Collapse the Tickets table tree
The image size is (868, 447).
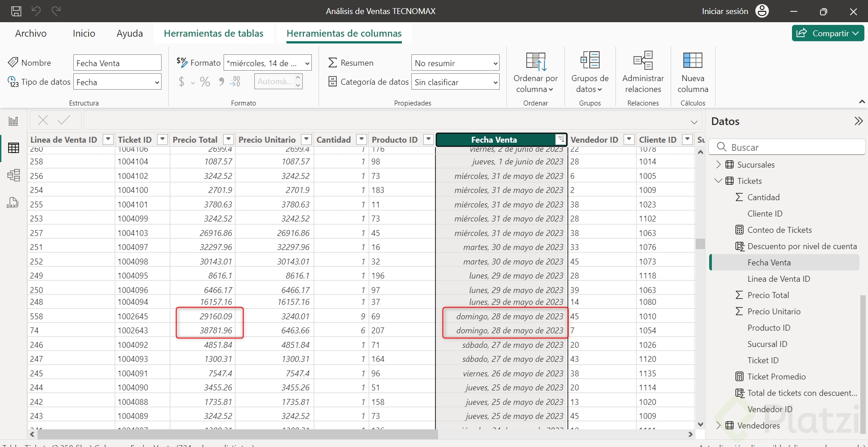click(718, 181)
